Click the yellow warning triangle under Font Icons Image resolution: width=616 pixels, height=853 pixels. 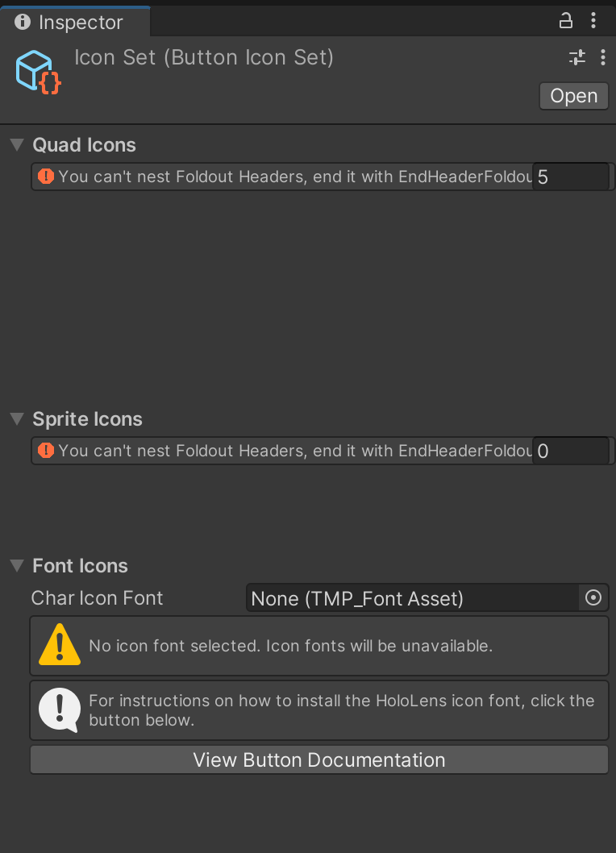point(59,645)
